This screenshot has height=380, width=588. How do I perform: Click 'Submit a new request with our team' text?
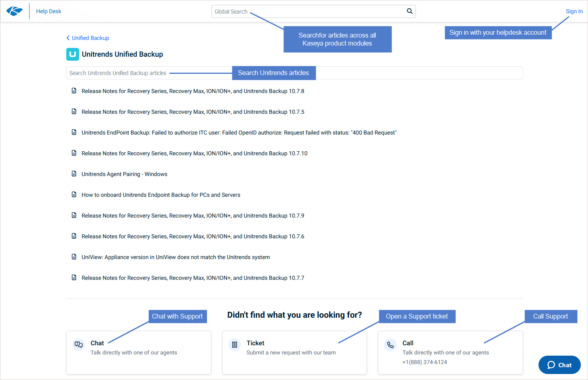pos(291,353)
